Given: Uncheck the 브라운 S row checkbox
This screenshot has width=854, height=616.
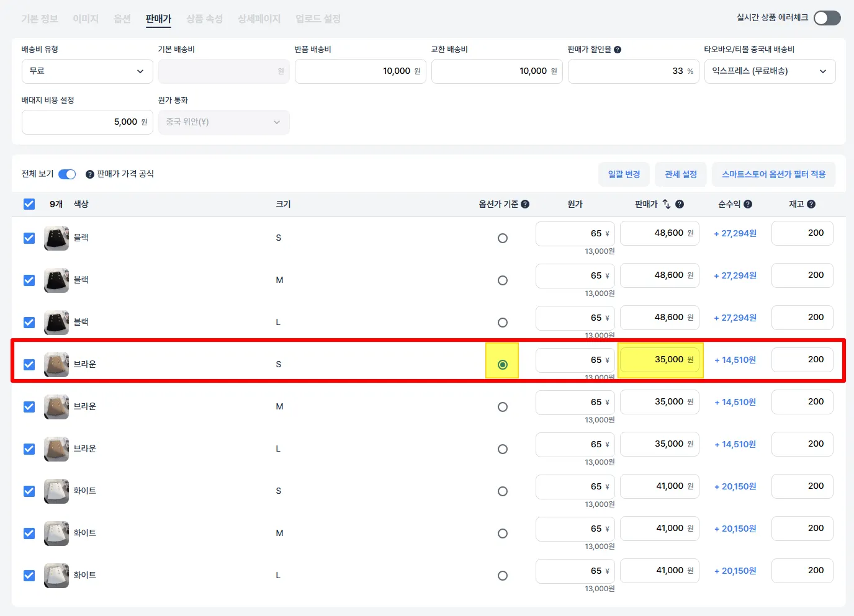Looking at the screenshot, I should click(29, 365).
